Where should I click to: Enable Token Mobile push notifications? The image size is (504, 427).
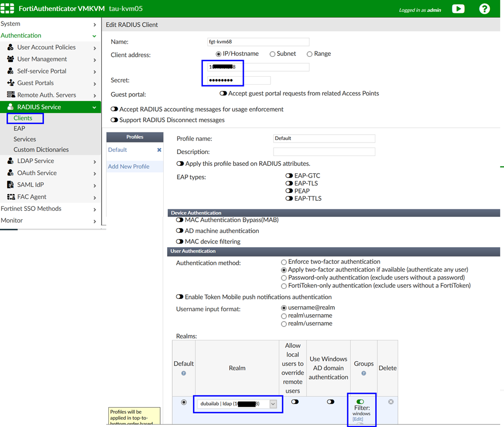[x=180, y=297]
